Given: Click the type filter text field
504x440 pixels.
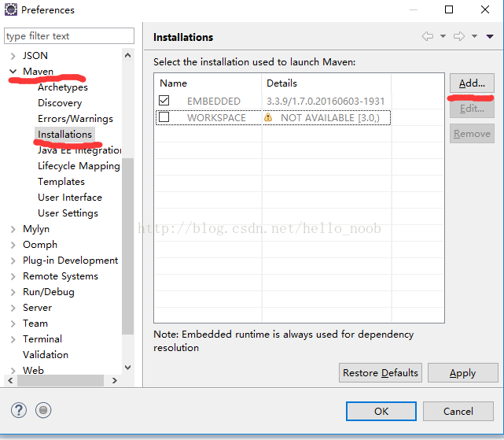Looking at the screenshot, I should (x=69, y=35).
